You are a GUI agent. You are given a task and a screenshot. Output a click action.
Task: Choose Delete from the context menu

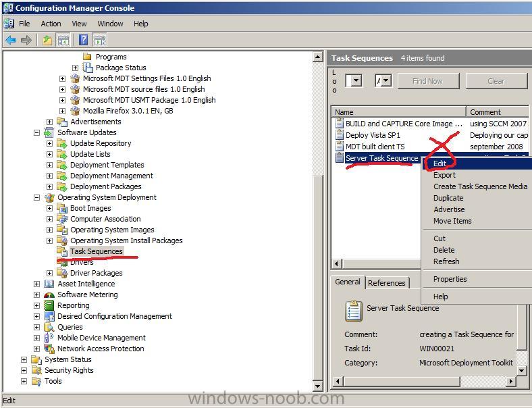pyautogui.click(x=477, y=250)
